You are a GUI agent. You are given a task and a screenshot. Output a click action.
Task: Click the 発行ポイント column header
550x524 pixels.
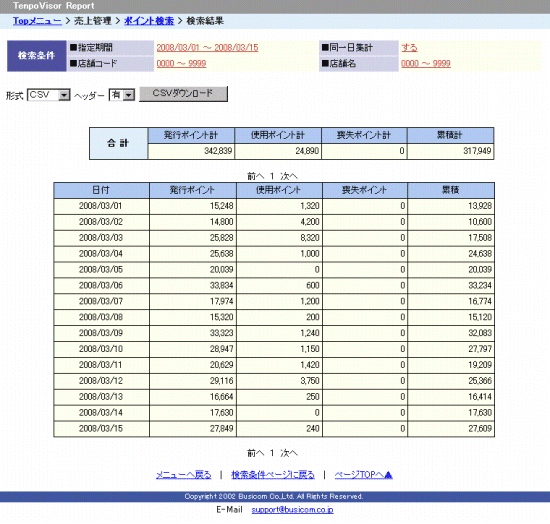pos(193,190)
